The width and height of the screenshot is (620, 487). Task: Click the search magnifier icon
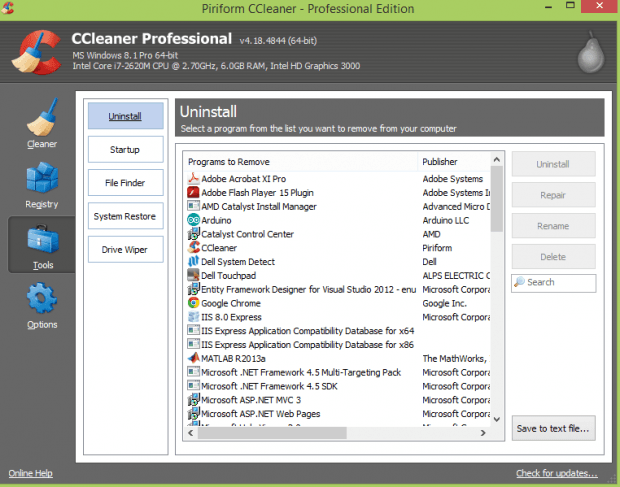coord(519,282)
